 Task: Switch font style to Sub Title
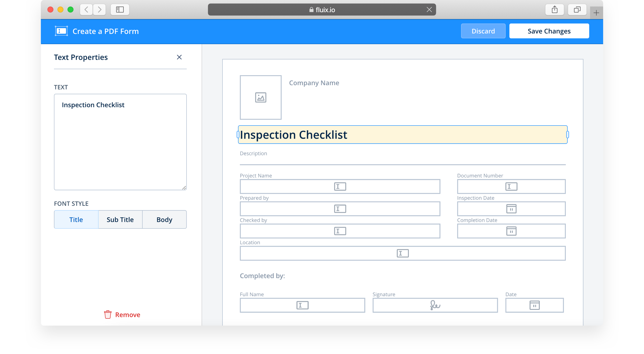[120, 219]
